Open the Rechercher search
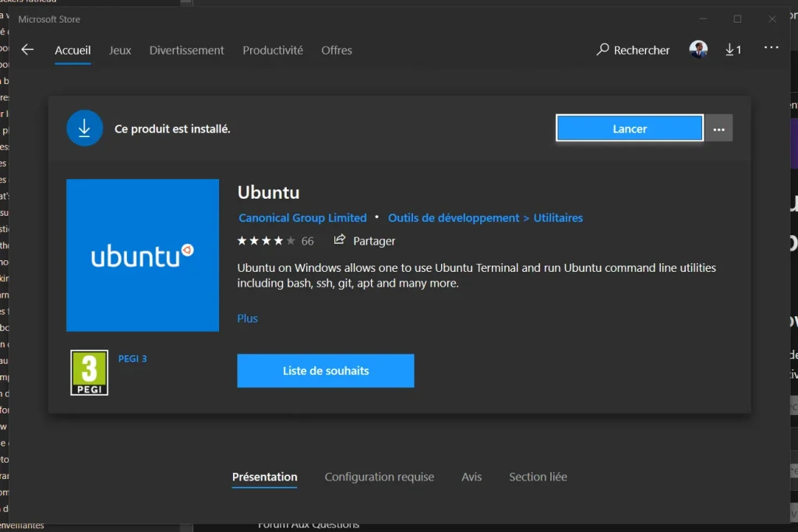 [633, 50]
